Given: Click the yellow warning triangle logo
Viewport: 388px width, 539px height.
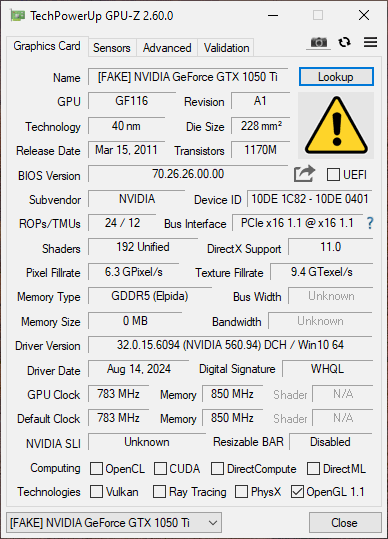Looking at the screenshot, I should click(336, 125).
